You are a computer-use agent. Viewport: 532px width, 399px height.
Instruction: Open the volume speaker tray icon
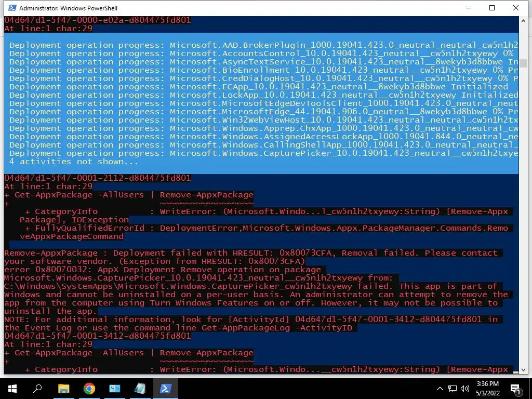click(x=465, y=389)
